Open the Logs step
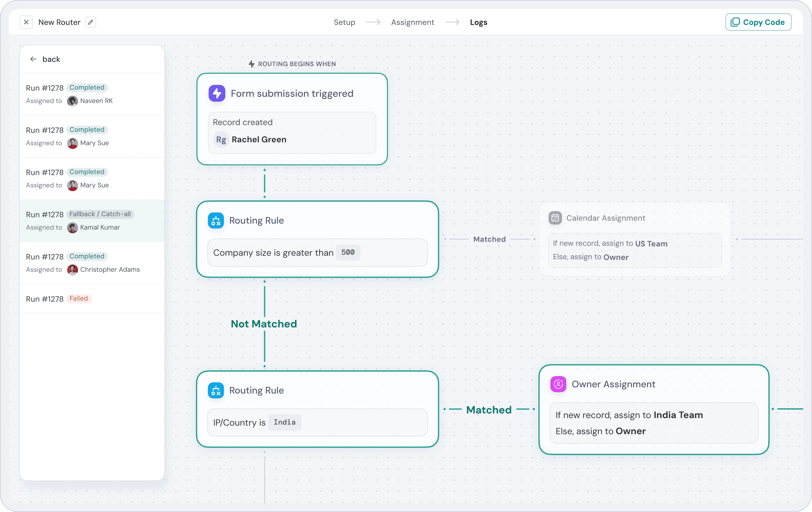This screenshot has width=812, height=512. pyautogui.click(x=478, y=22)
